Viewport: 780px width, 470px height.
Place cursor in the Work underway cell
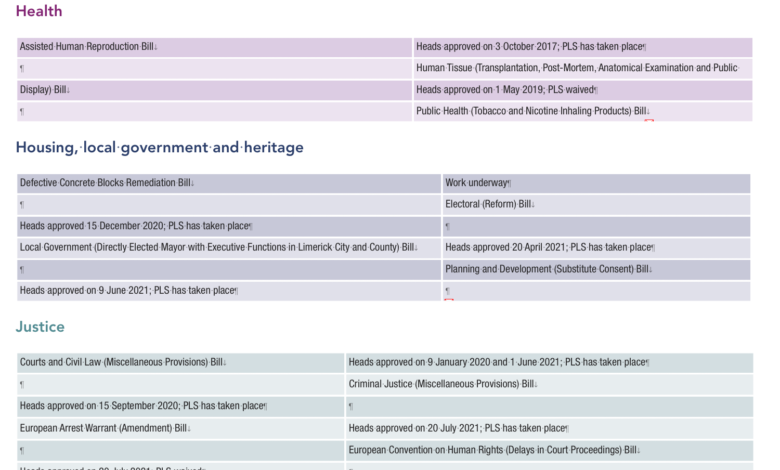tap(477, 183)
